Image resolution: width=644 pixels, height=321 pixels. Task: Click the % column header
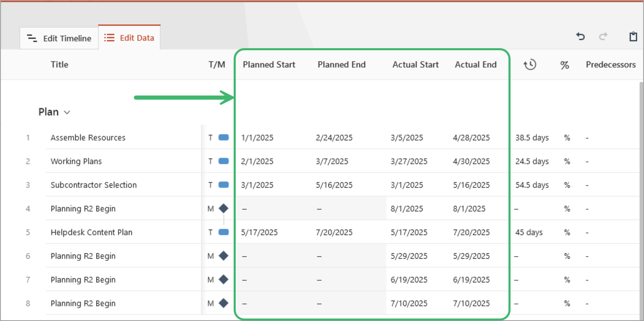[x=565, y=65]
